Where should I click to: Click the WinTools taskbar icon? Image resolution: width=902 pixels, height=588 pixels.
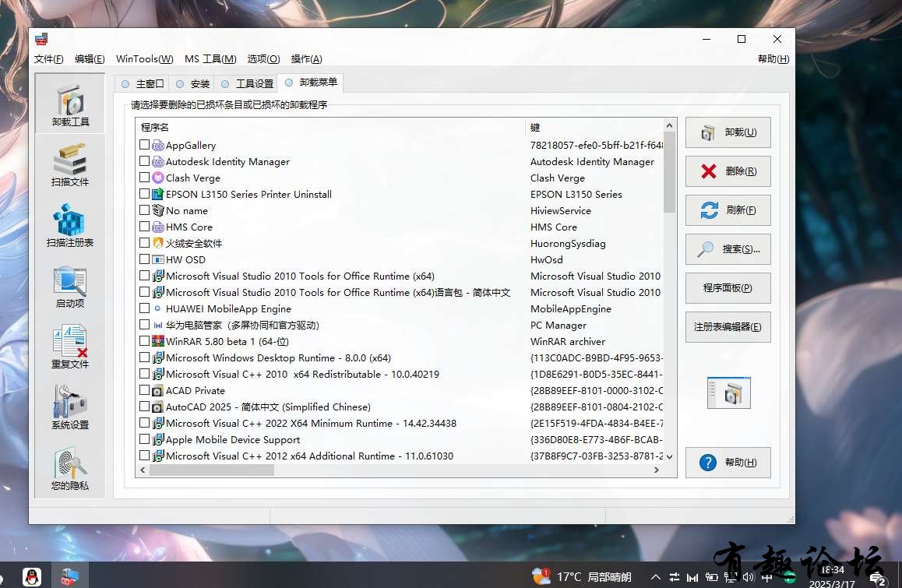(70, 576)
